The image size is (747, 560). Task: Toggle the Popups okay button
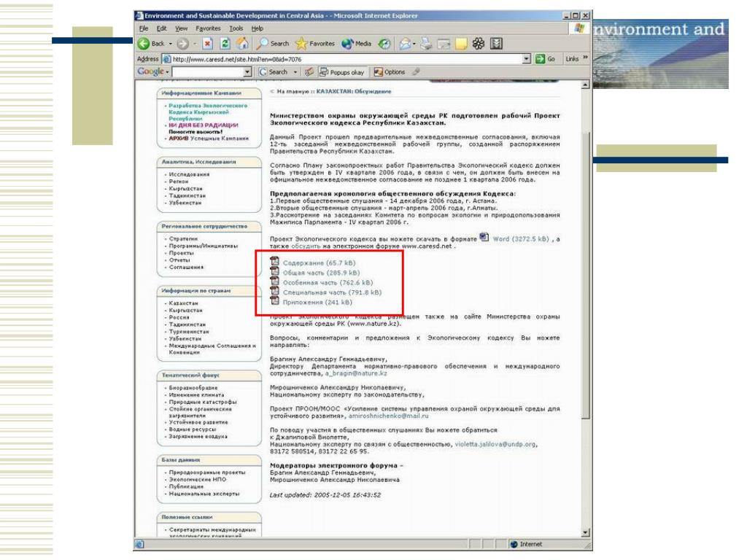coord(341,72)
